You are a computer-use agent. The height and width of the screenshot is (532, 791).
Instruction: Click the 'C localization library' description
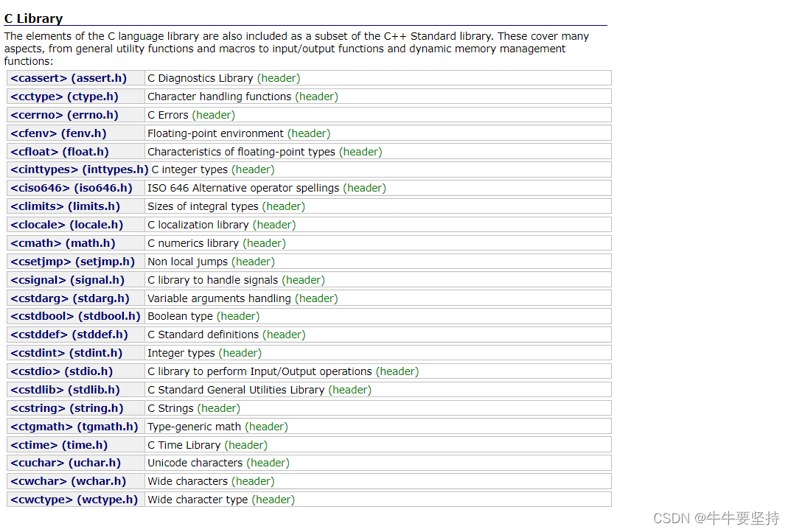click(198, 225)
